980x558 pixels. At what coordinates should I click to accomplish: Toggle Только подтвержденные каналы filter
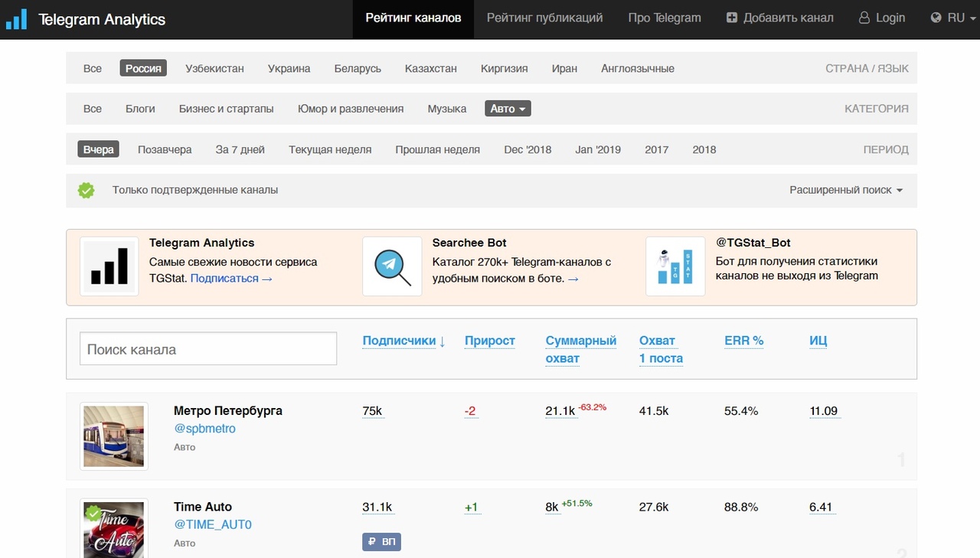[x=195, y=190]
